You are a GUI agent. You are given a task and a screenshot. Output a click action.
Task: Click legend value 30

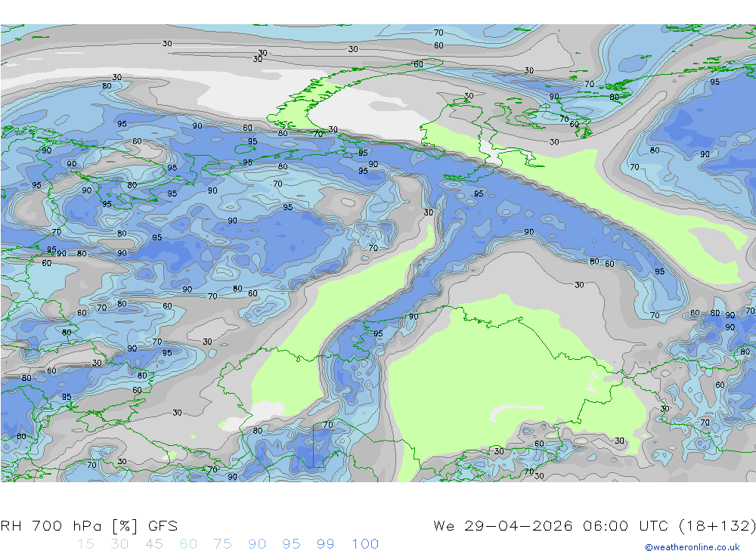point(119,544)
